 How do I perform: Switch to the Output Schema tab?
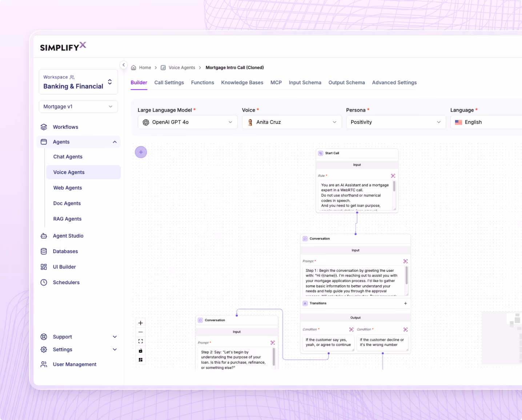click(346, 82)
